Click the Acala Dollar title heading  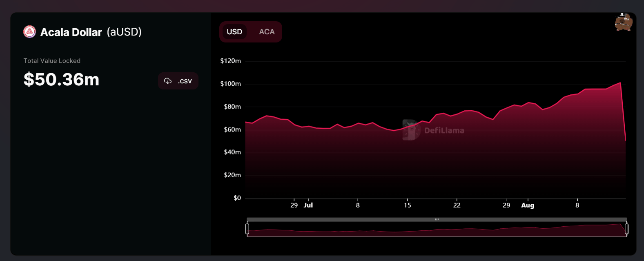pyautogui.click(x=71, y=32)
